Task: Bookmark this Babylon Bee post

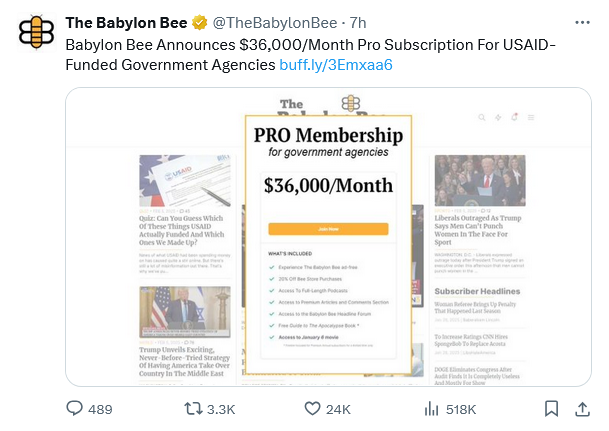Action: (551, 408)
